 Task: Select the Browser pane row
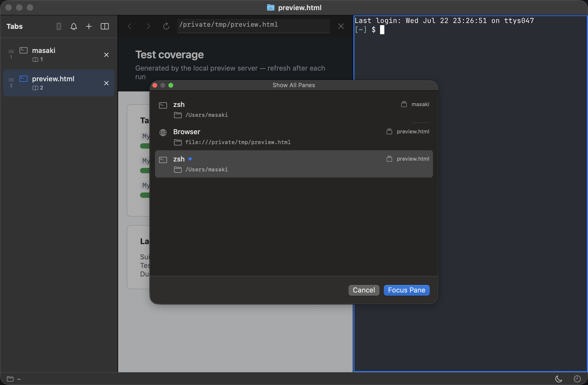294,137
